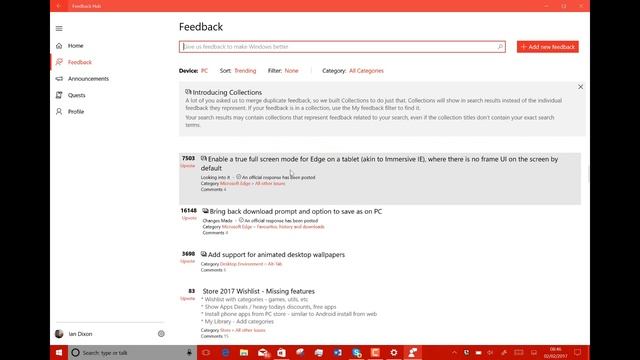
Task: Upvote the download prompt feedback
Action: (189, 218)
